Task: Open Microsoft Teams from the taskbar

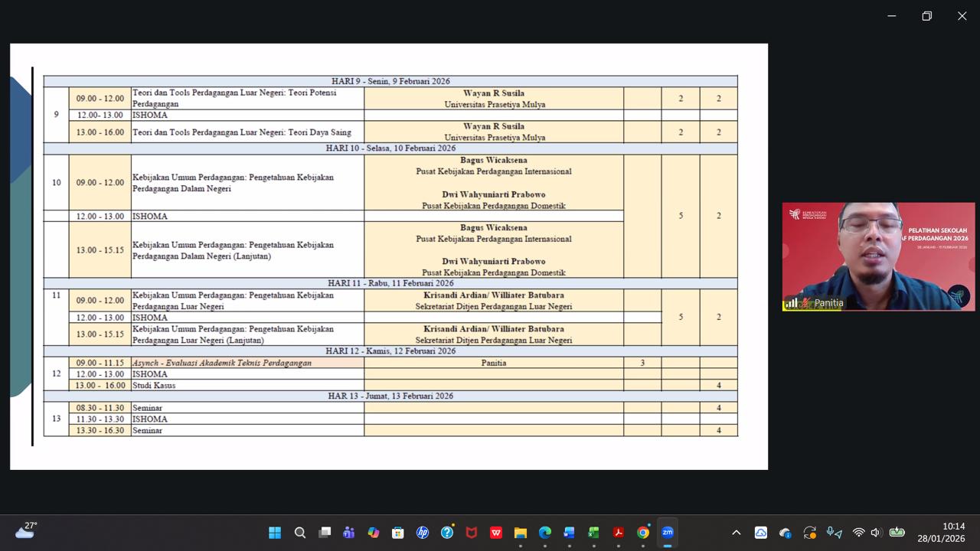Action: (x=348, y=533)
